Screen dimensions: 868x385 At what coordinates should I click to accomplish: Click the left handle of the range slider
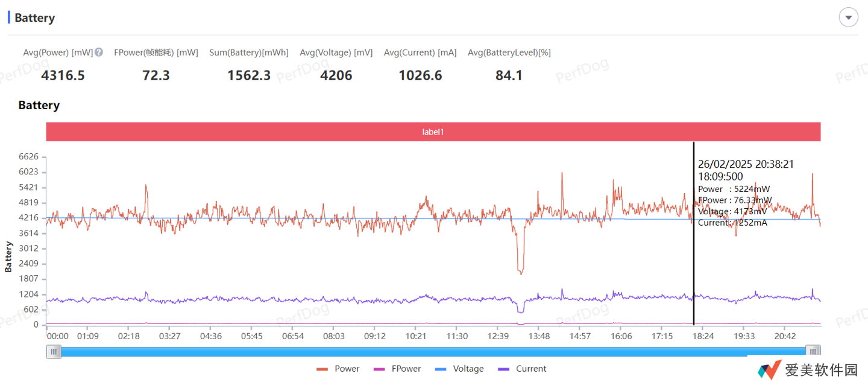pos(54,351)
